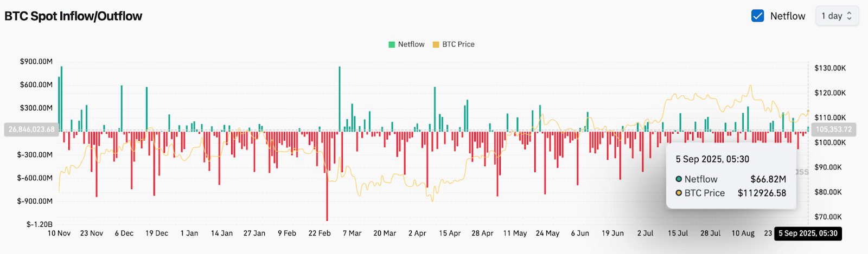Click the $900.00M label on left axis

pyautogui.click(x=36, y=62)
